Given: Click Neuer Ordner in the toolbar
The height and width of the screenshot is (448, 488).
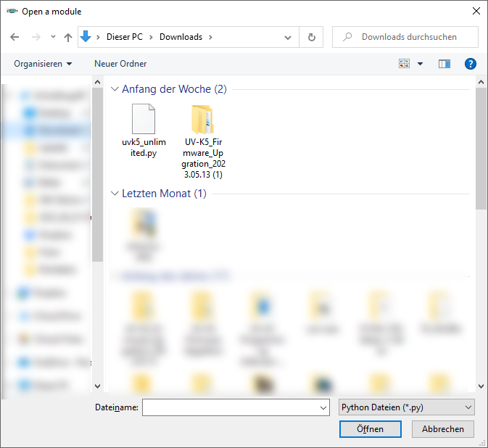Looking at the screenshot, I should tap(120, 64).
